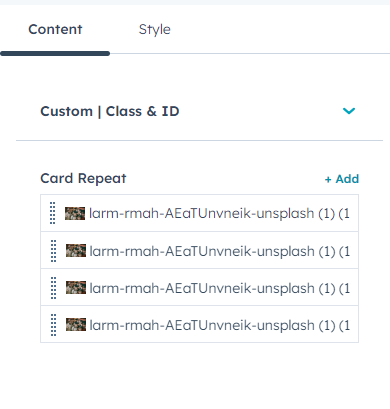Select the Content tab
Image resolution: width=390 pixels, height=409 pixels.
[55, 29]
